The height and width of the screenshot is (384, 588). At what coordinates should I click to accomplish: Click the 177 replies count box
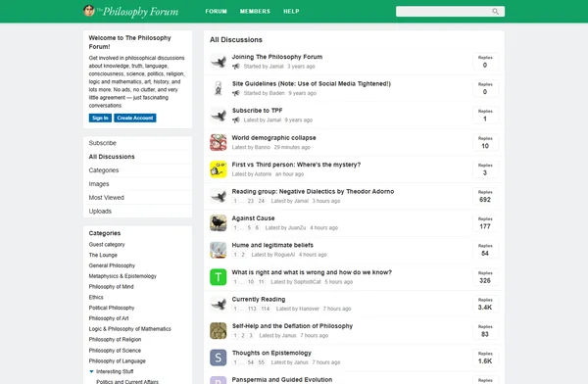tap(485, 222)
